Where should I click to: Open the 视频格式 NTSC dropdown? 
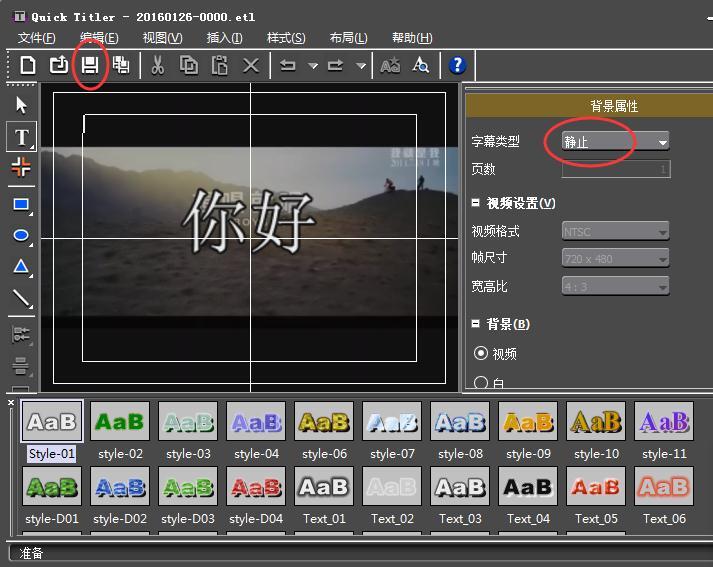(x=616, y=231)
